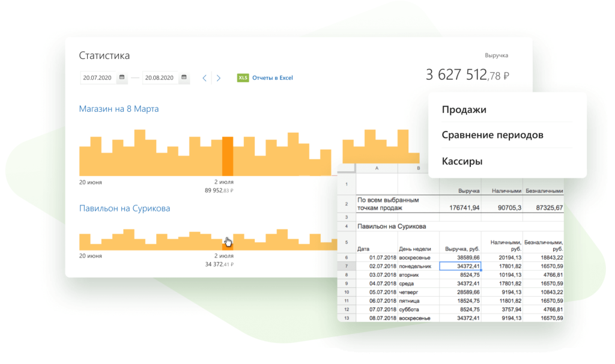615x364 pixels.
Task: Go to next period with right arrow
Action: [x=219, y=78]
